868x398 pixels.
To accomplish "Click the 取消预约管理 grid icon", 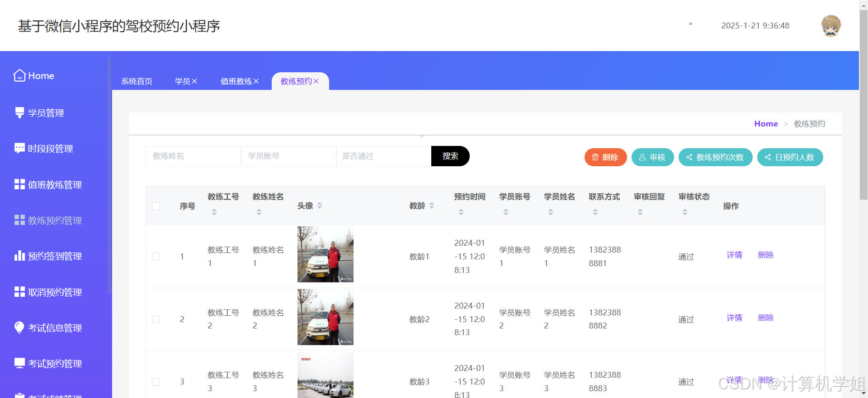I will coord(19,292).
